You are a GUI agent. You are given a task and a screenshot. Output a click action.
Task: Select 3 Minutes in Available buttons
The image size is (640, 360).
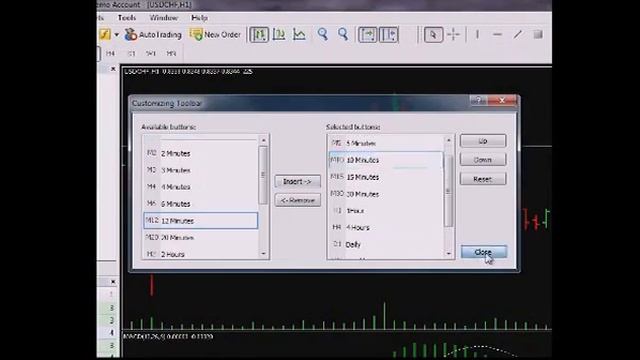[x=201, y=170]
